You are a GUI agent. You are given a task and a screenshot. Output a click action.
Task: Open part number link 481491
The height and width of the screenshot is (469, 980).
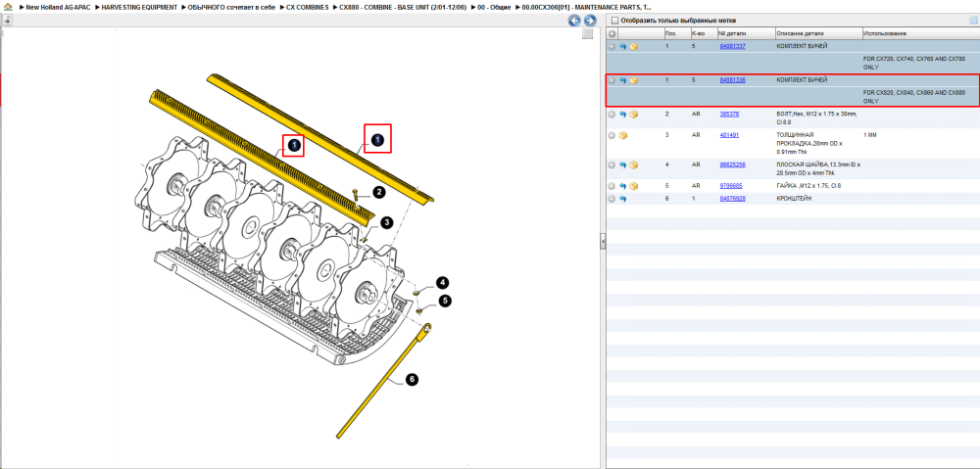(729, 135)
